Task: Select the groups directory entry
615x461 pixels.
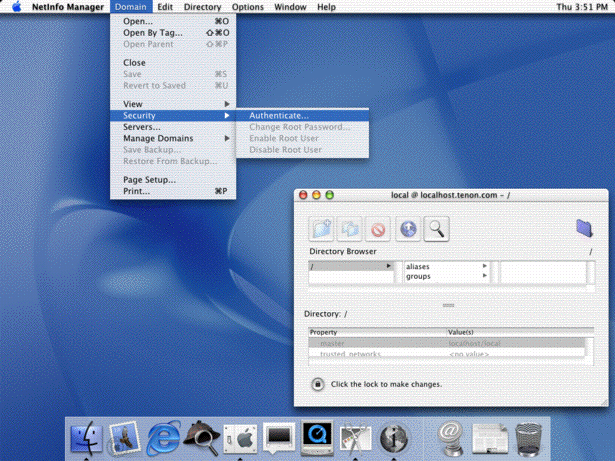Action: [418, 276]
